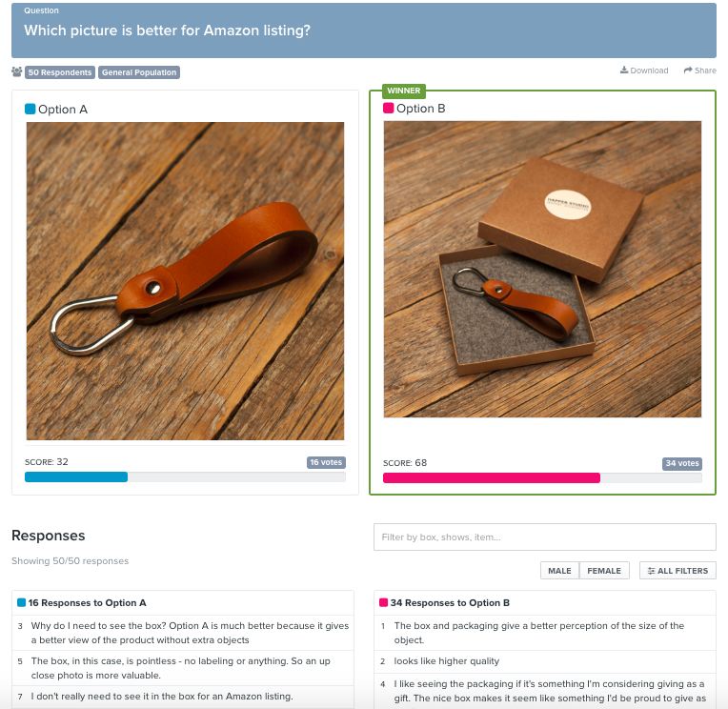Click the pink marker beside 34 Responses

(x=383, y=602)
